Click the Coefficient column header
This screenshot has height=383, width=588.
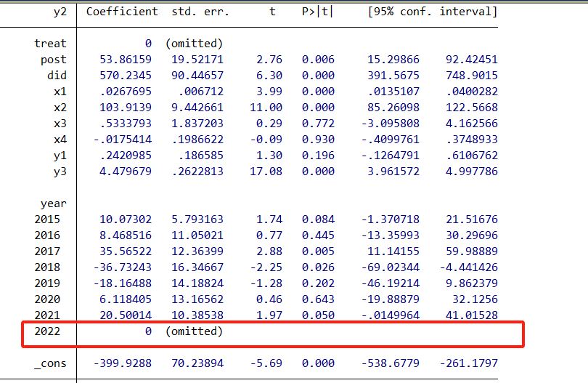pos(122,12)
